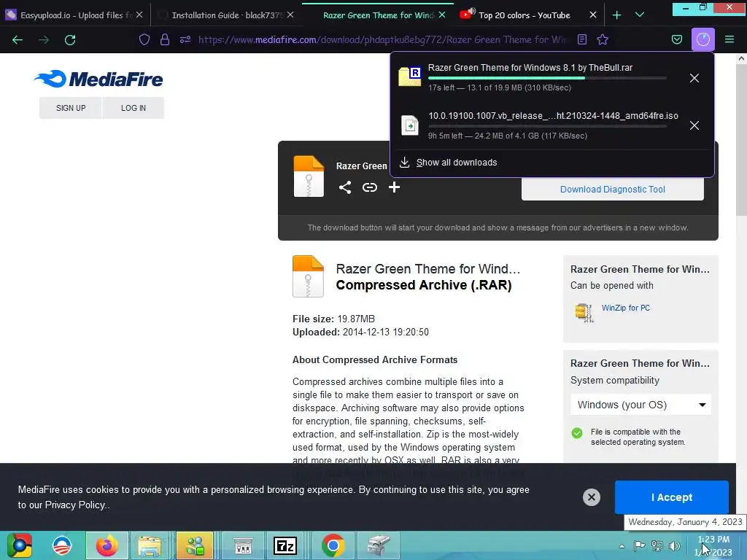
Task: Select 'Uploaded: 2014-12-13 19:20:50' text
Action: coord(360,332)
